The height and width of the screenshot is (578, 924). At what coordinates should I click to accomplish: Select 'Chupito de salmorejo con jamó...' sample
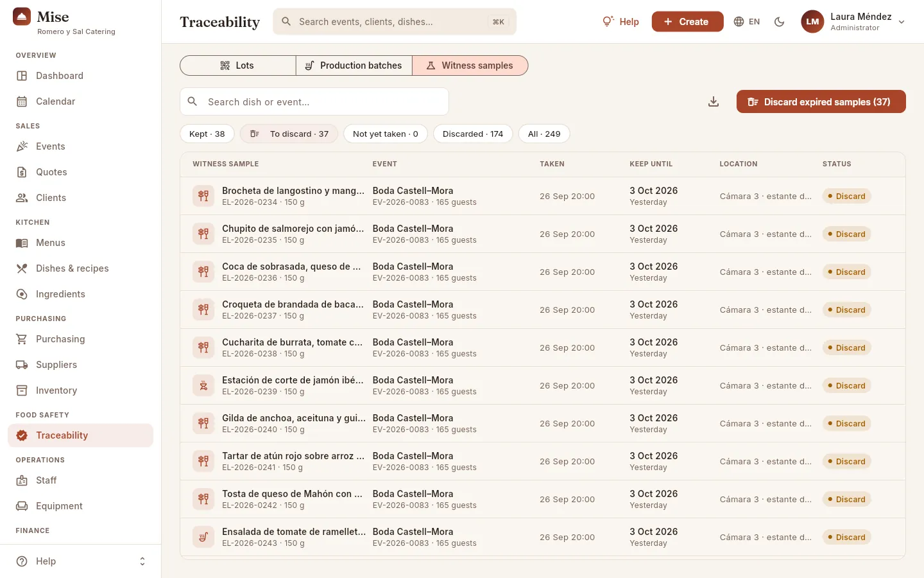(543, 234)
